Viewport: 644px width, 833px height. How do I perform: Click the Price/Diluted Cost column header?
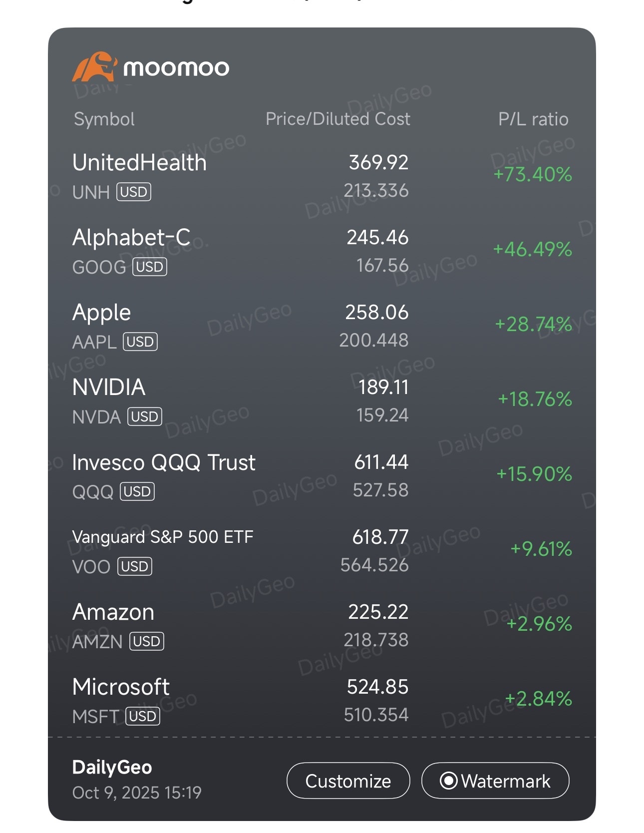(337, 119)
